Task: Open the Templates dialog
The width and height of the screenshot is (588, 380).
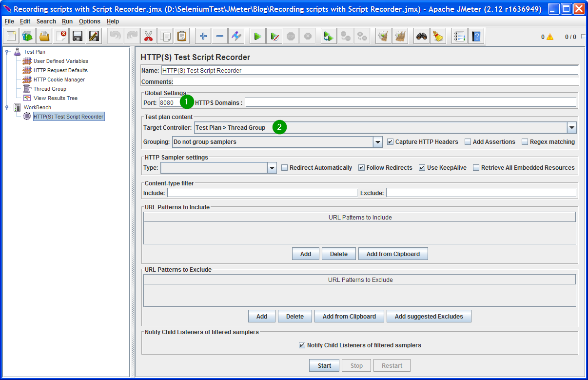Action: coord(27,36)
